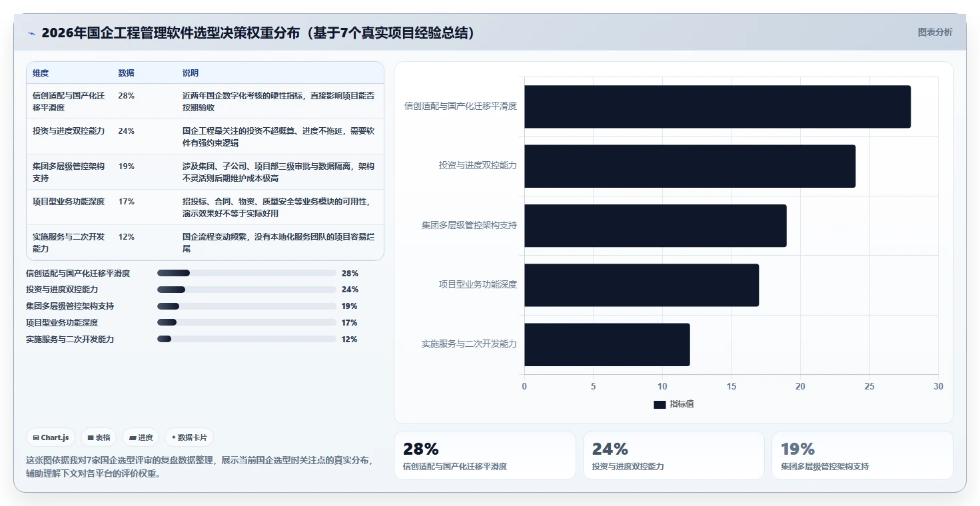Click the chart bar for 实施服务与二次开发能力
The width and height of the screenshot is (980, 506).
pyautogui.click(x=607, y=344)
